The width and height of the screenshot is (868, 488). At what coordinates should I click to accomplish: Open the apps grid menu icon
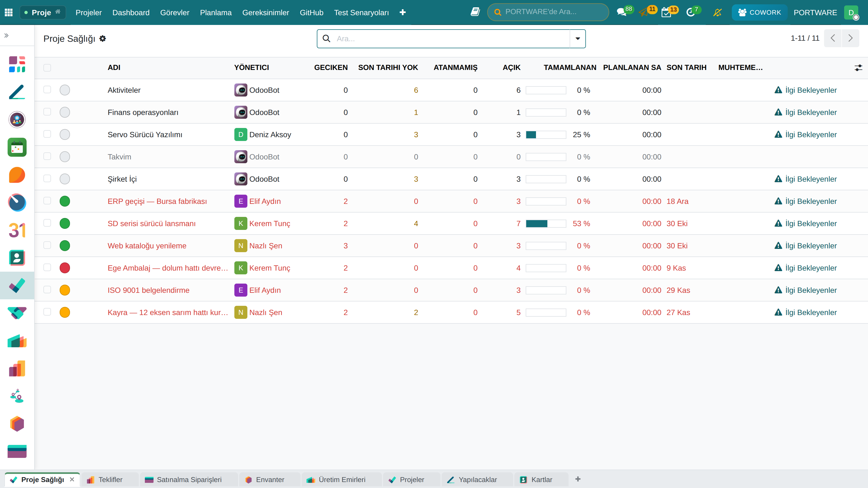pos(9,12)
